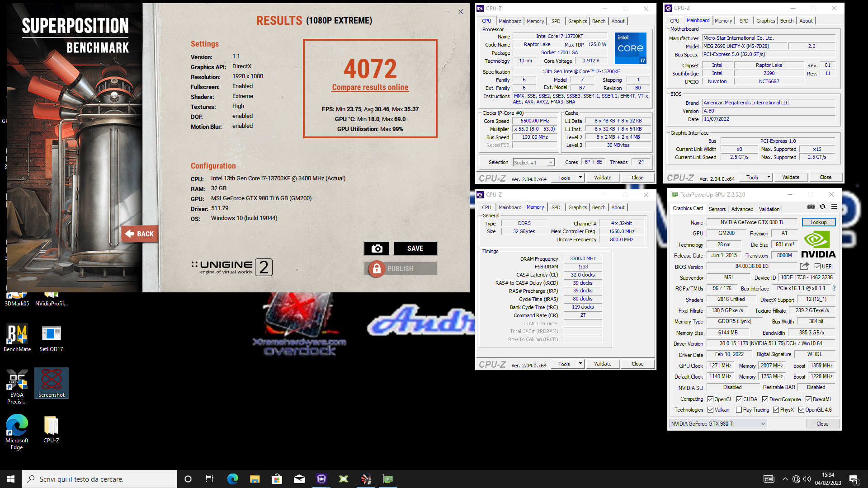868x488 pixels.
Task: Open the GPU-Z hamburger menu
Action: [834, 207]
